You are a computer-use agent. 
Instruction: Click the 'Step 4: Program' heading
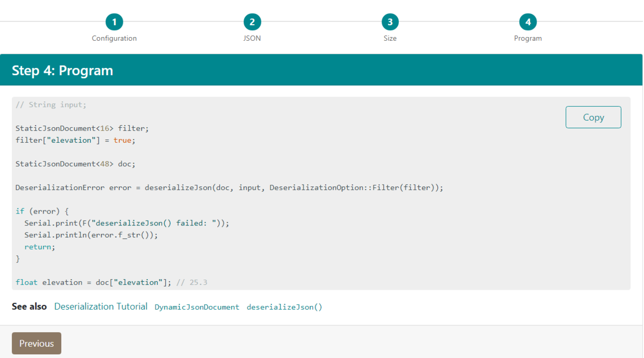pyautogui.click(x=62, y=70)
